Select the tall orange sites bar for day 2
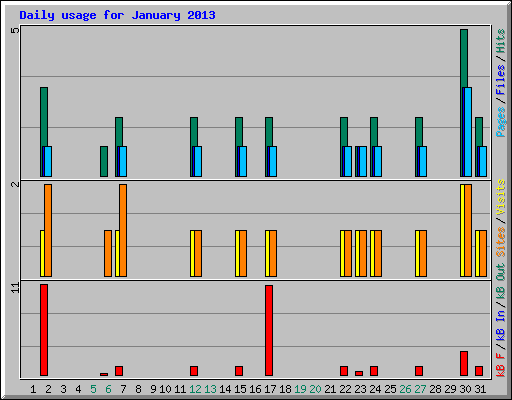This screenshot has height=400, width=512. pos(48,230)
